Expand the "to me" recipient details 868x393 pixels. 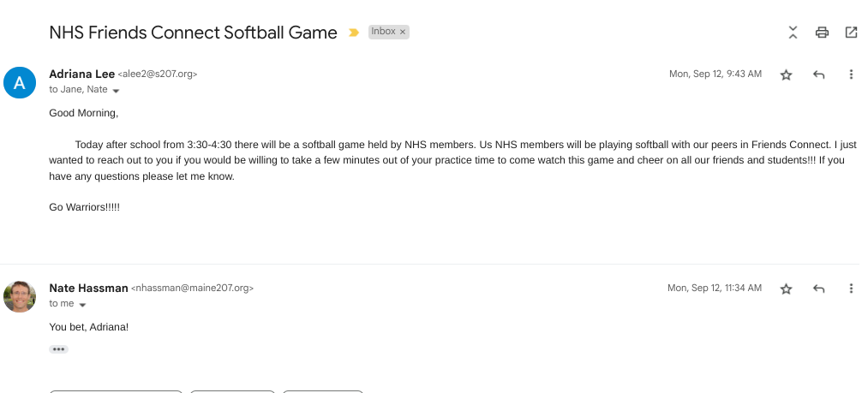83,304
